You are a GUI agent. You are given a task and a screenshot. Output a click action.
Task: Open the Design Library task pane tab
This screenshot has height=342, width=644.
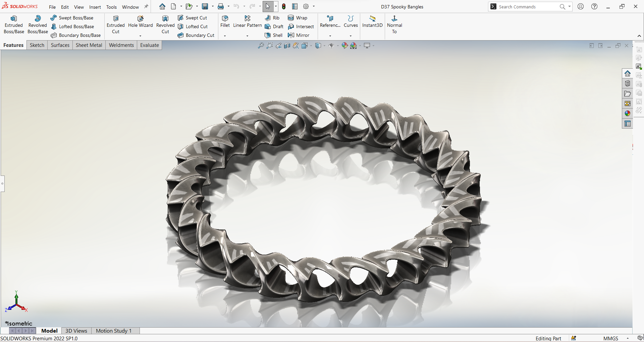(627, 83)
